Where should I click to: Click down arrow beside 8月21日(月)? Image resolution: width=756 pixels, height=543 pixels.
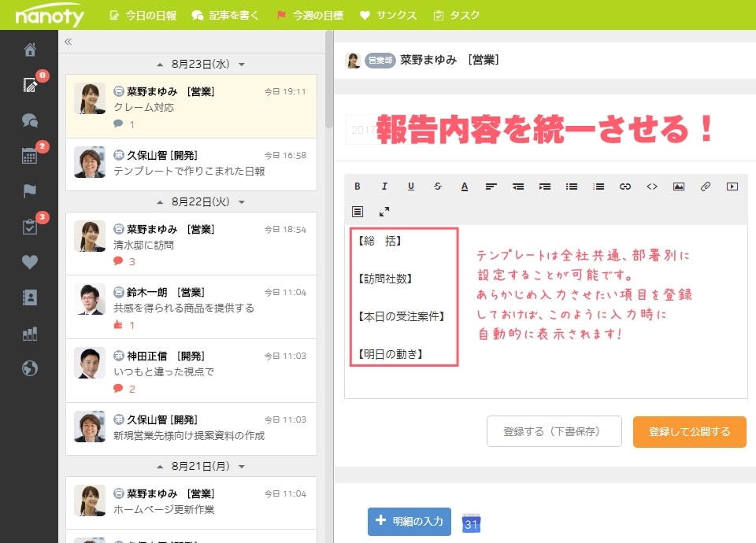click(x=242, y=467)
